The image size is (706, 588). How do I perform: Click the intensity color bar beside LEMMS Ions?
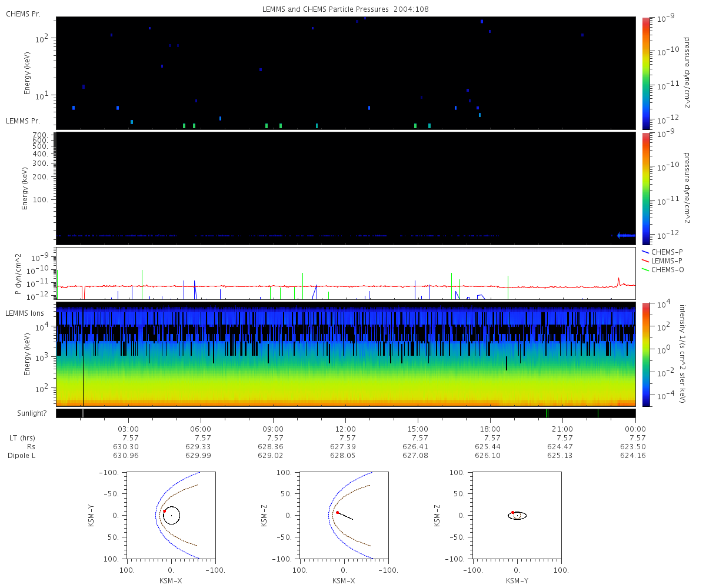pyautogui.click(x=646, y=355)
